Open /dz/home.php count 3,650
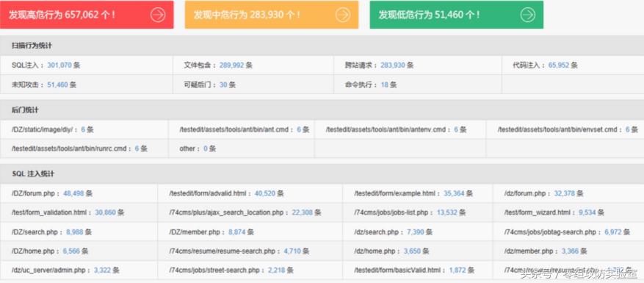This screenshot has width=644, height=283. coord(412,251)
